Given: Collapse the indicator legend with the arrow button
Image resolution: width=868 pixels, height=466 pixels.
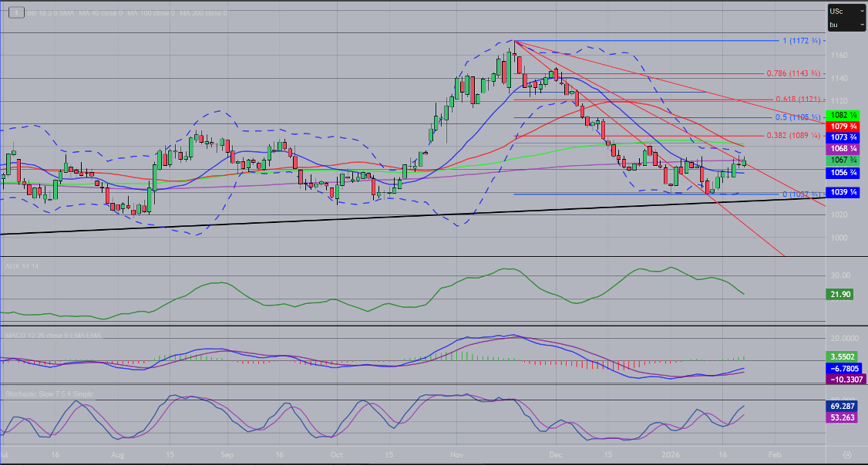Looking at the screenshot, I should tap(15, 13).
